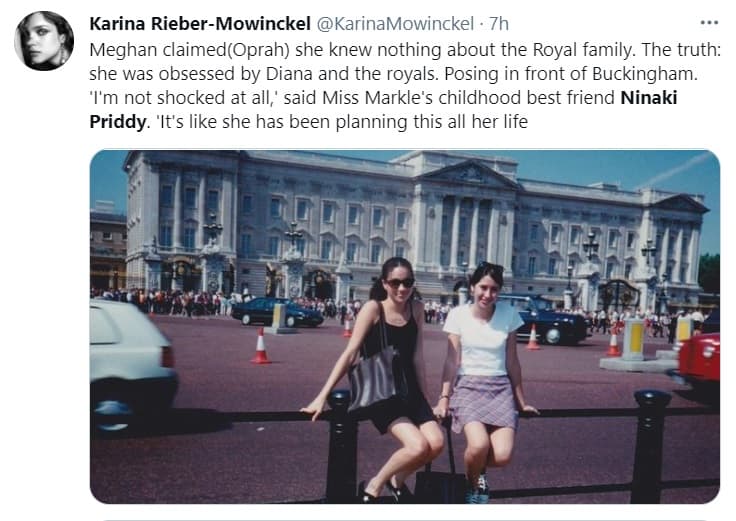Image resolution: width=736 pixels, height=521 pixels.
Task: Click the text "'I'm not shocked at all,'"
Action: 184,98
